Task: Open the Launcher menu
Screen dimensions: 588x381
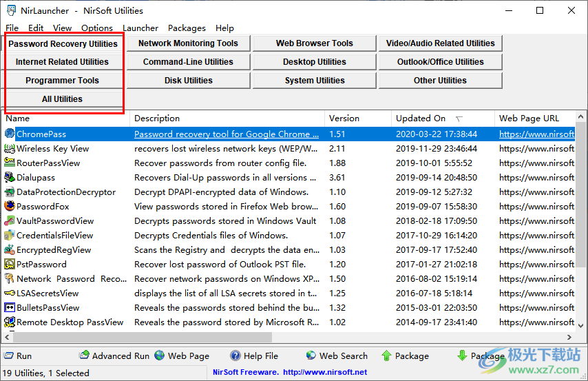Action: click(x=140, y=28)
